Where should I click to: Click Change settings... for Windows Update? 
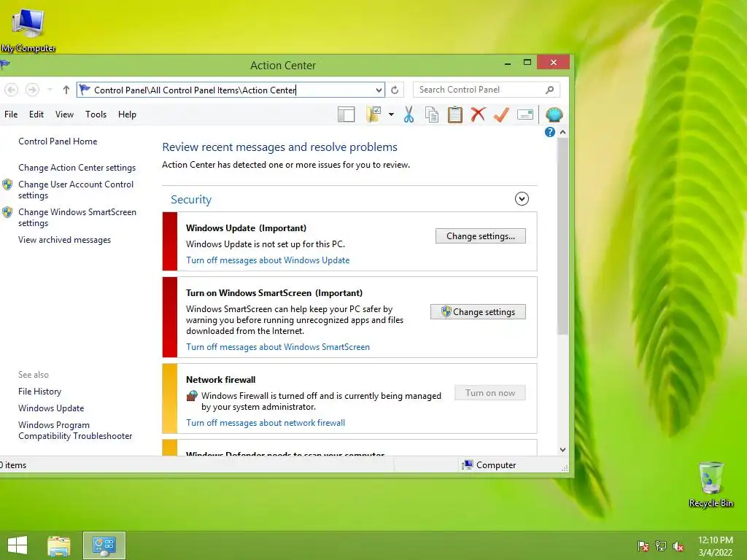tap(480, 236)
